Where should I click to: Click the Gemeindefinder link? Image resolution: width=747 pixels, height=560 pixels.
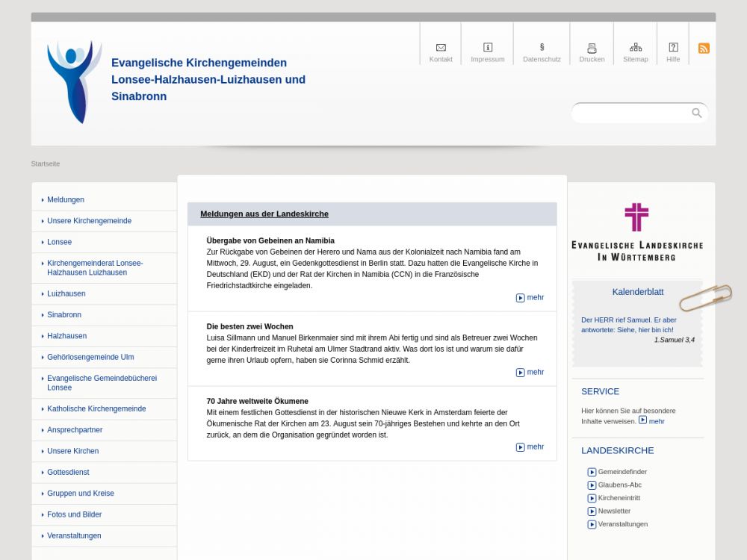click(622, 472)
